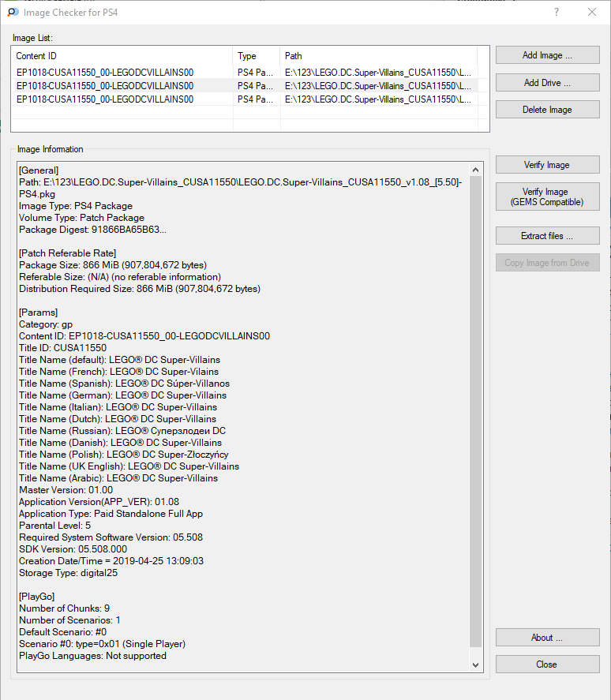Click the Title Name (Russian) line
The width and height of the screenshot is (611, 700).
[122, 431]
